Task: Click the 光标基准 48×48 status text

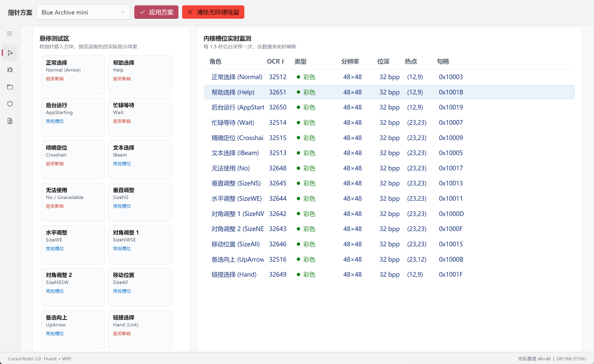Action: [x=534, y=359]
